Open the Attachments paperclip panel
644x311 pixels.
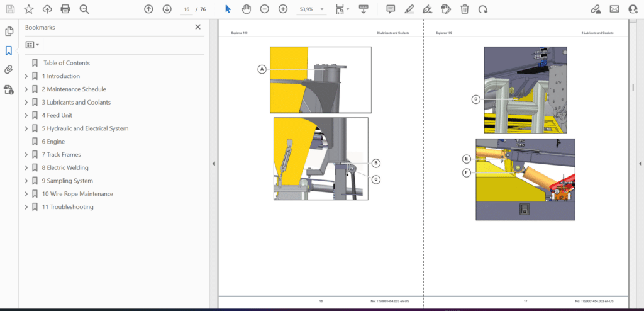click(x=9, y=69)
